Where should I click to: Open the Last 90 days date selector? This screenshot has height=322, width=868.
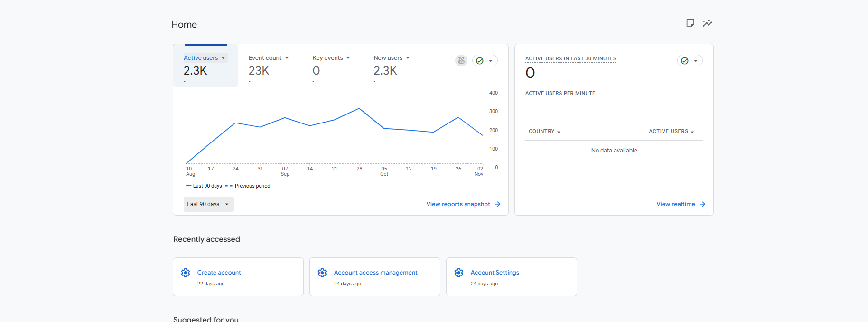[x=208, y=204]
